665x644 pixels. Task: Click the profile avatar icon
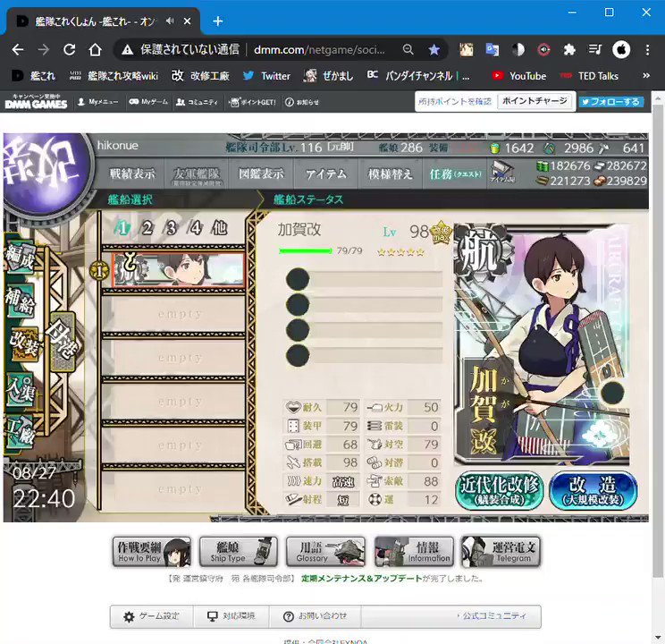click(621, 50)
